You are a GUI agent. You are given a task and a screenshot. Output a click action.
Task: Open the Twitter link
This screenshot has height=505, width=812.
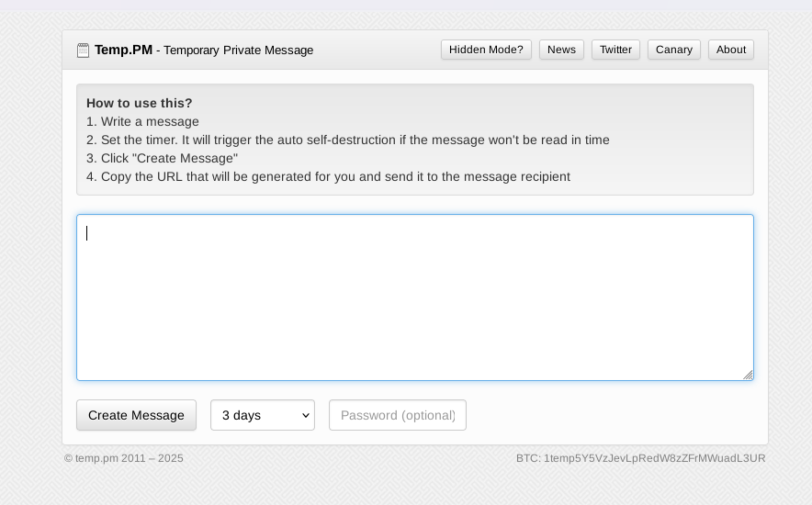click(x=615, y=50)
